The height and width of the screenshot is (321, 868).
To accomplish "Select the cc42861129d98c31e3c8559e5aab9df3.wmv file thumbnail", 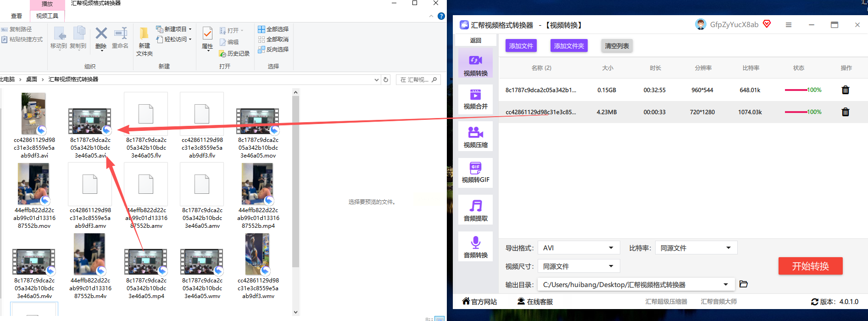I will (x=258, y=254).
